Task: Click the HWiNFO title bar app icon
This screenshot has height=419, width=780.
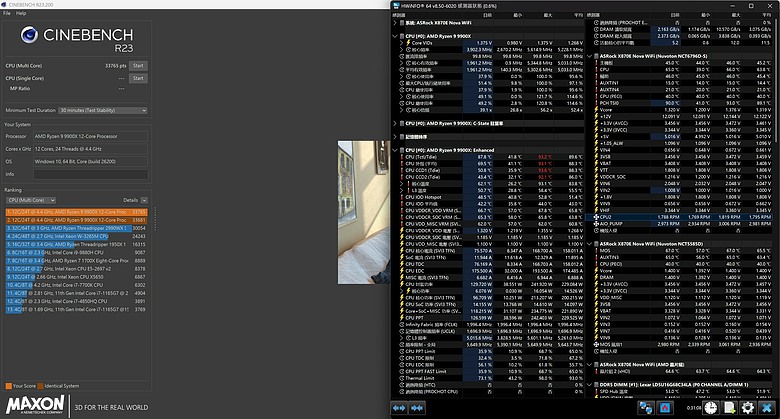Action: (396, 6)
